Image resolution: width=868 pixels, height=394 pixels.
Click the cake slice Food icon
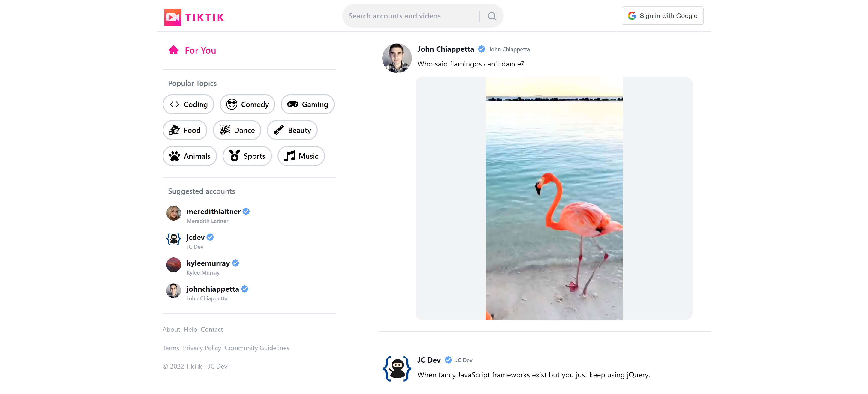pos(174,130)
